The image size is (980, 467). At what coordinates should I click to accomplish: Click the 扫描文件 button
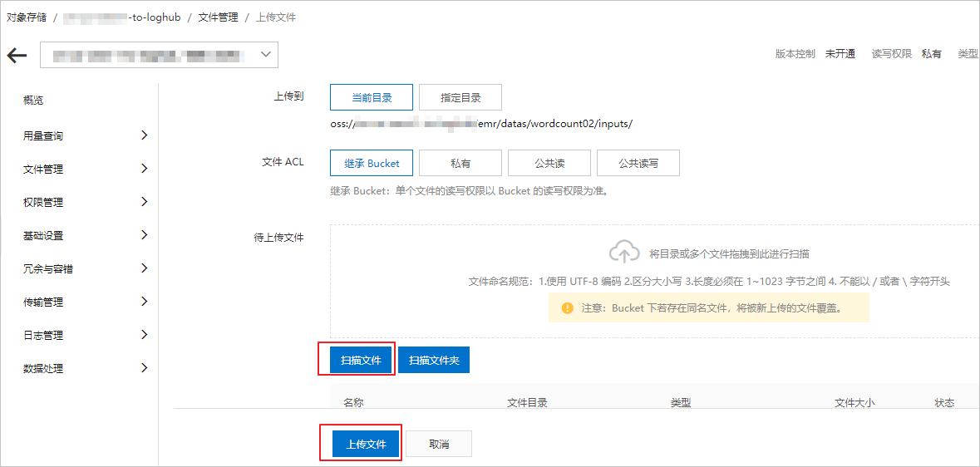click(362, 360)
